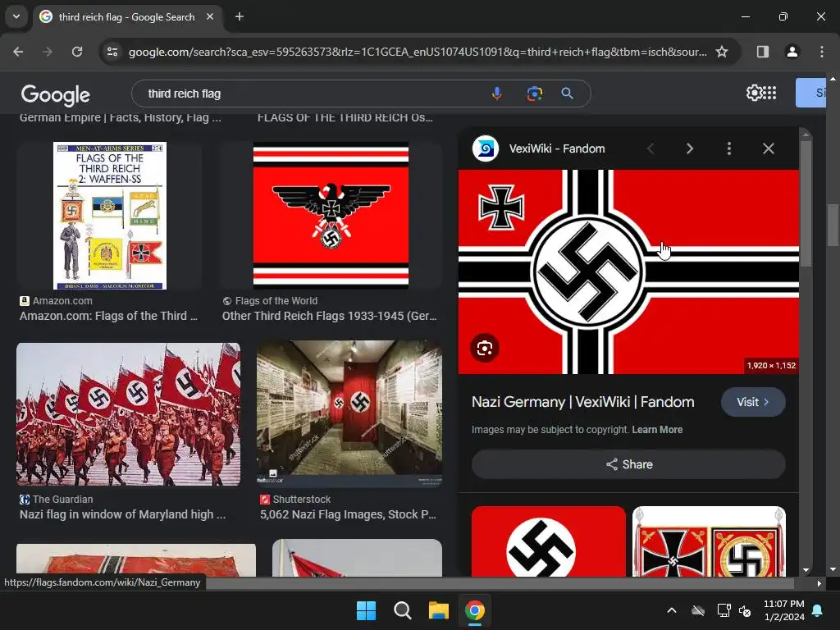Search inside image with Lens overlay icon
The image size is (840, 630).
point(484,348)
